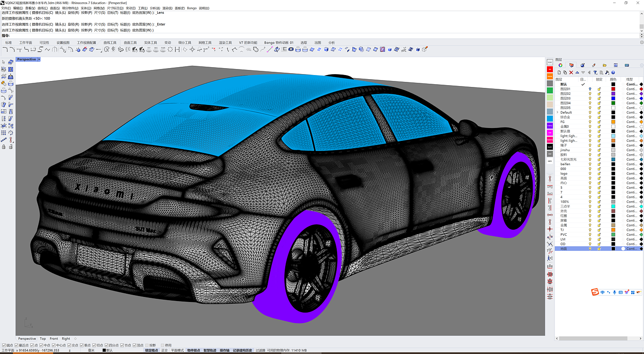Viewport: 644px width, 354px height.
Task: Expand the Default layer tree arrow
Action: 558,112
